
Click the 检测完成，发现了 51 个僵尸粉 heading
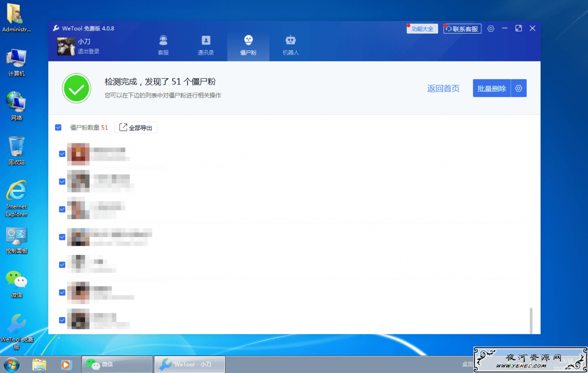[x=160, y=82]
